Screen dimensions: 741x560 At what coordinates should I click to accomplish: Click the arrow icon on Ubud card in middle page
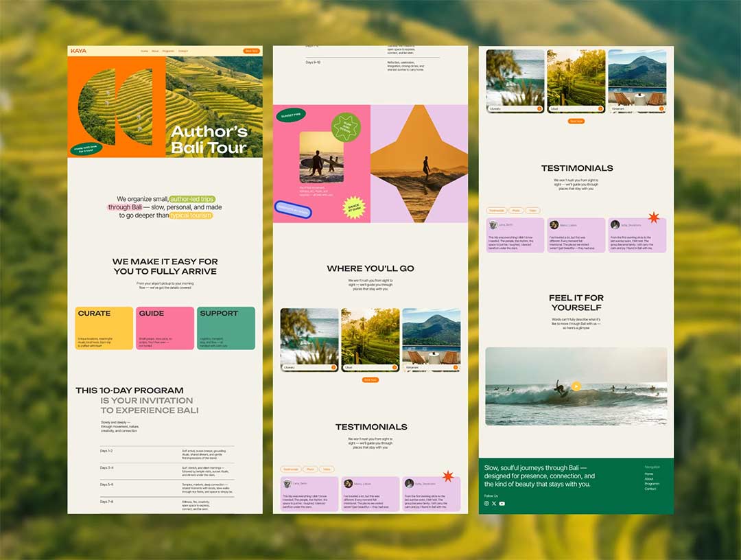(395, 367)
